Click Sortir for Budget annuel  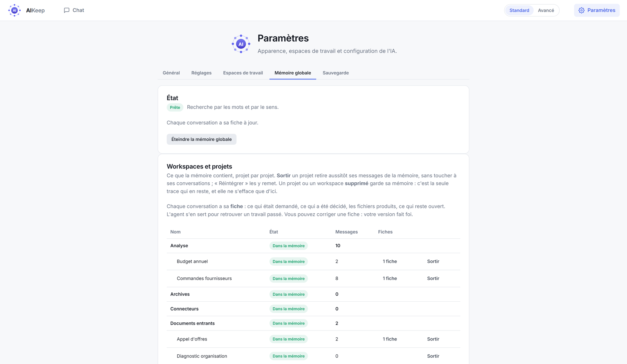pos(433,261)
